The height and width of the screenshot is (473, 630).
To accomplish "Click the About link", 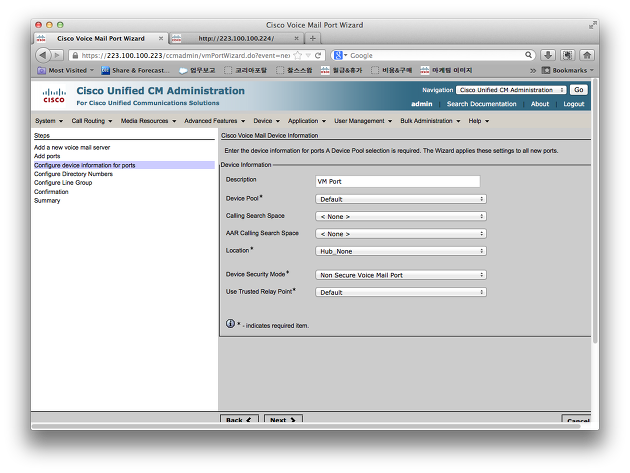I will [540, 104].
